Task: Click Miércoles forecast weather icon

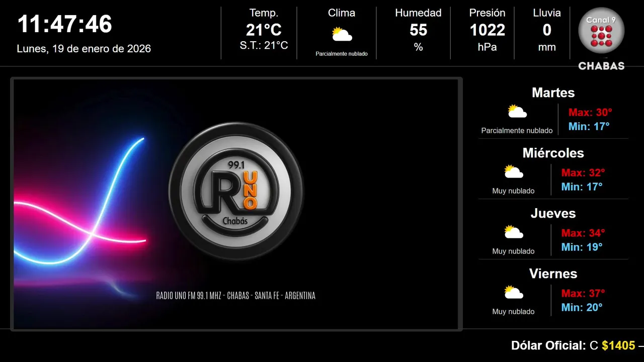Action: pos(514,171)
